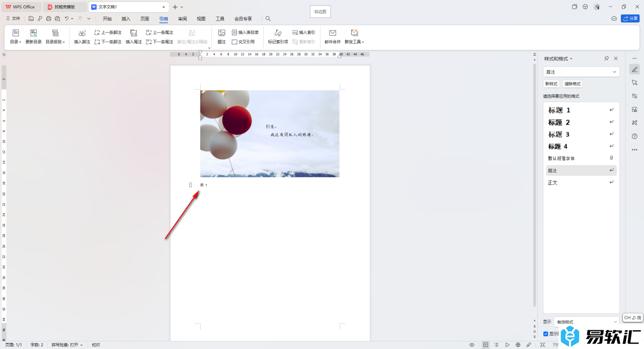
Task: Select the 默认段落字体 style
Action: (581, 159)
